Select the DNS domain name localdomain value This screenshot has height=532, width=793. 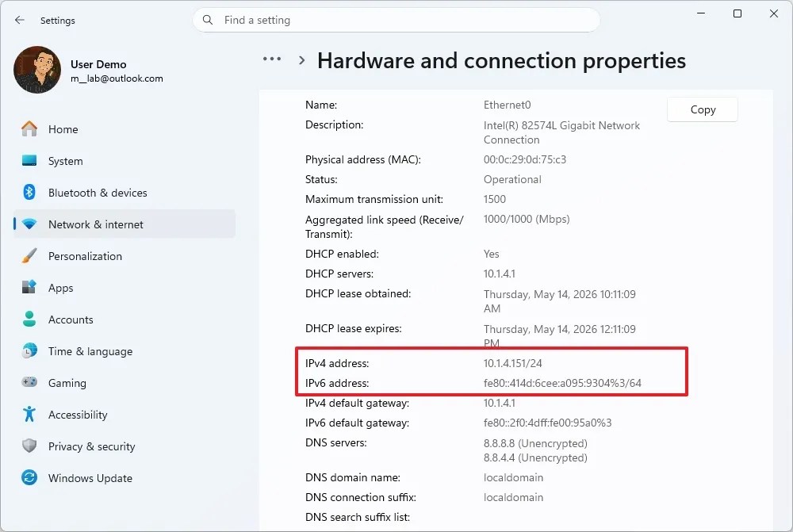513,477
